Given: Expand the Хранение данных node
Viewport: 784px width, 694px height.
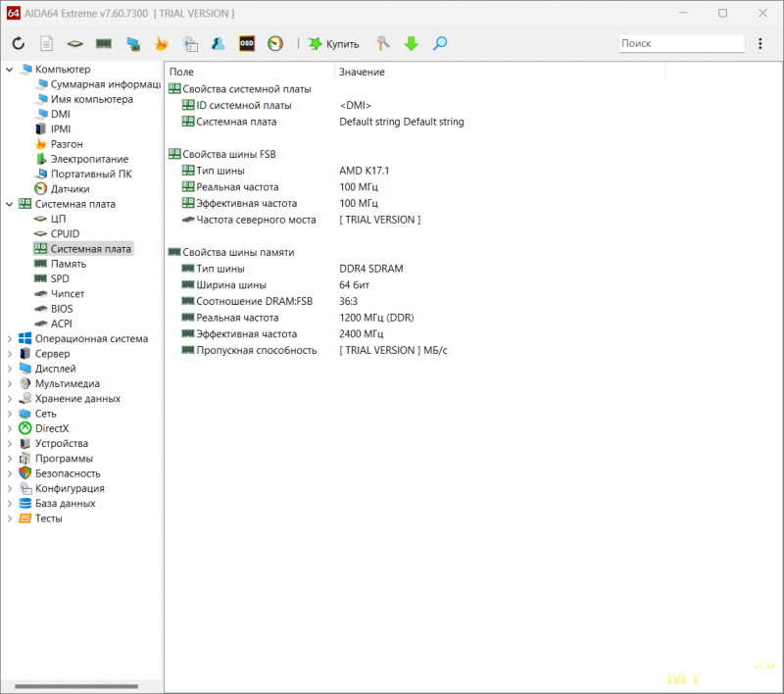Looking at the screenshot, I should click(10, 399).
